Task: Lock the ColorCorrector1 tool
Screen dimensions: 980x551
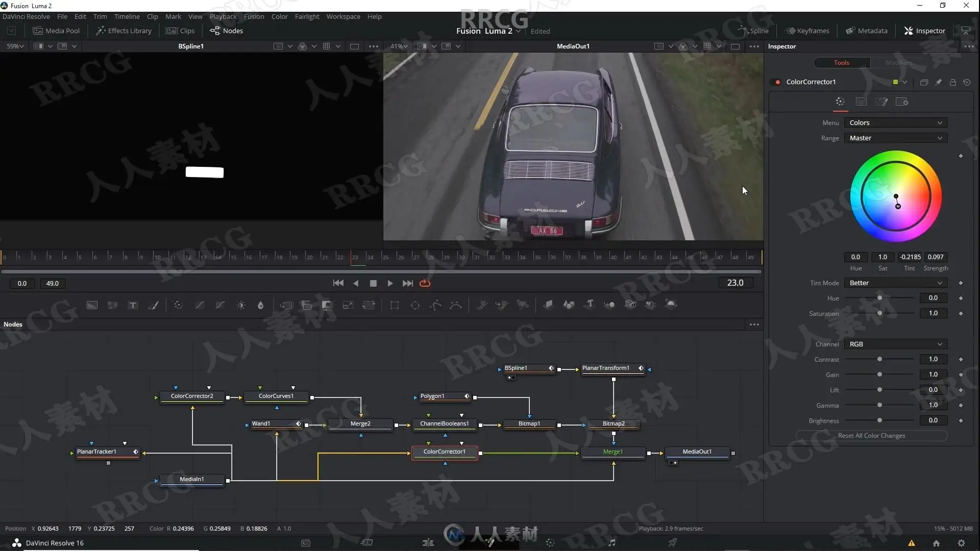Action: click(x=952, y=82)
